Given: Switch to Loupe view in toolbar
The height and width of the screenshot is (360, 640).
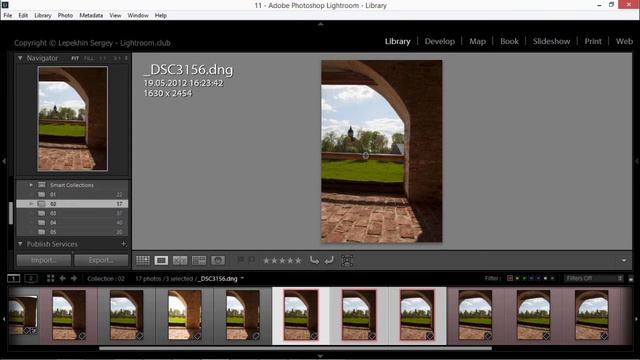Looking at the screenshot, I should 161,260.
